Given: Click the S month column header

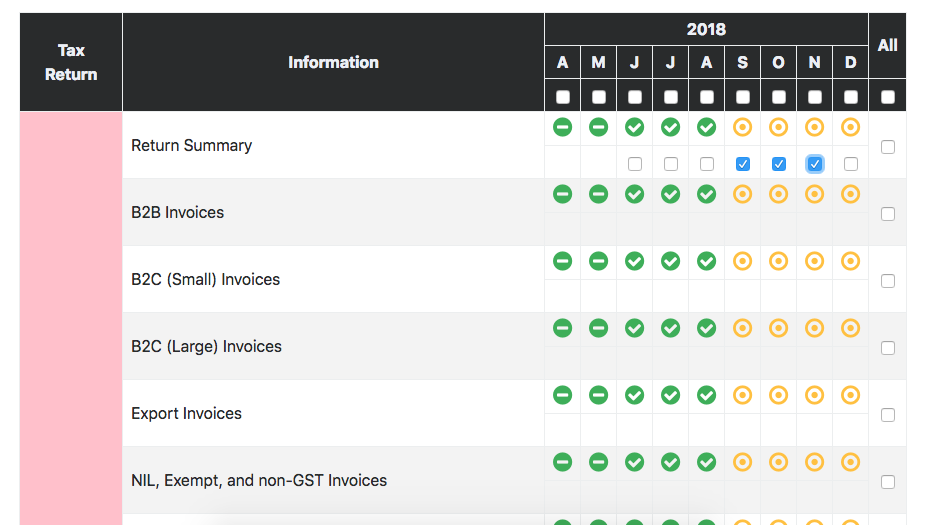Looking at the screenshot, I should (x=742, y=63).
